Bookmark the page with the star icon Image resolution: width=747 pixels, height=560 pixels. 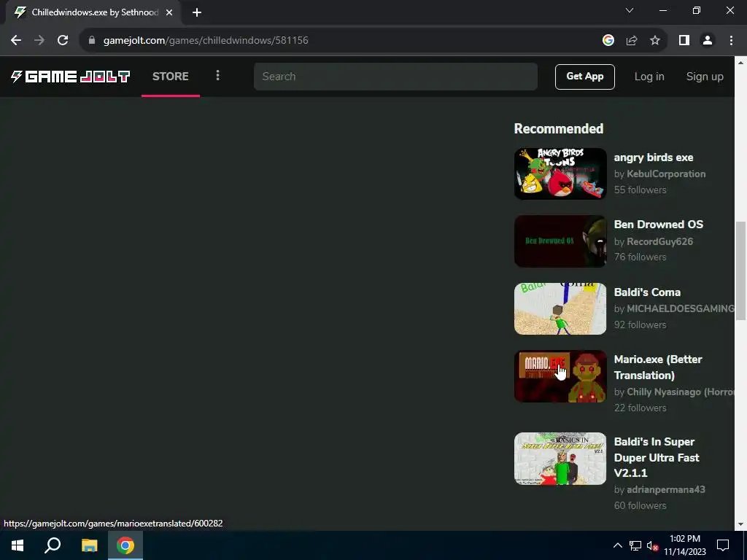[655, 41]
